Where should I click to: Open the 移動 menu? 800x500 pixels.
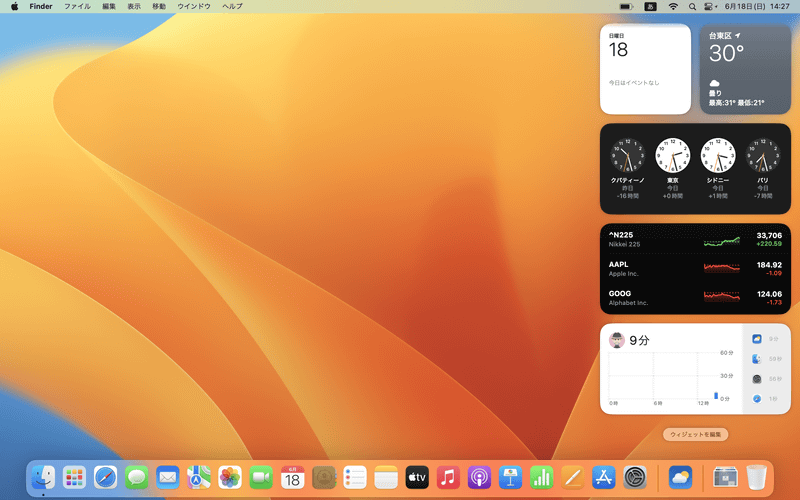point(159,7)
